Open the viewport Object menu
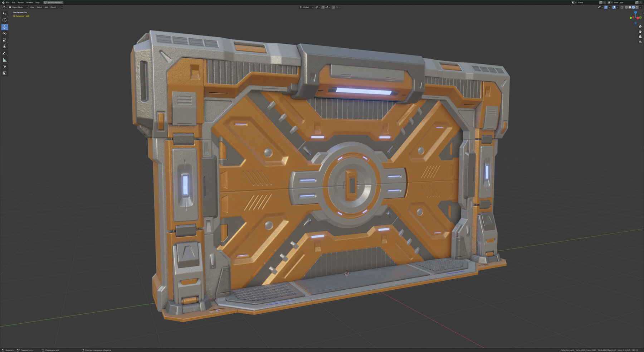This screenshot has height=352, width=644. 53,7
